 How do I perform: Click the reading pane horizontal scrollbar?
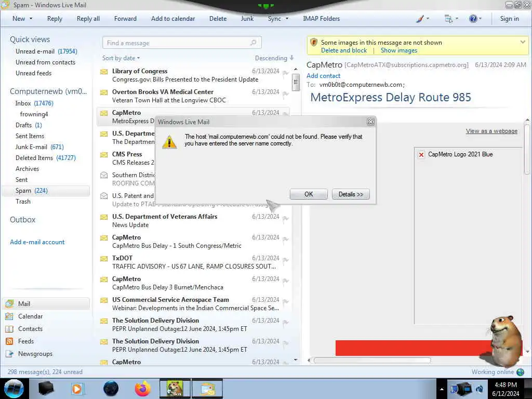click(x=372, y=361)
